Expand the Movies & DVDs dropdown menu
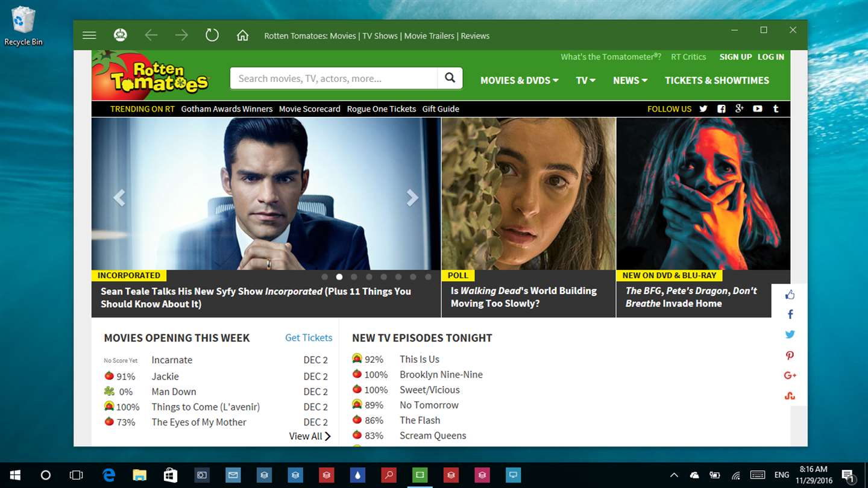The width and height of the screenshot is (868, 488). pos(519,80)
